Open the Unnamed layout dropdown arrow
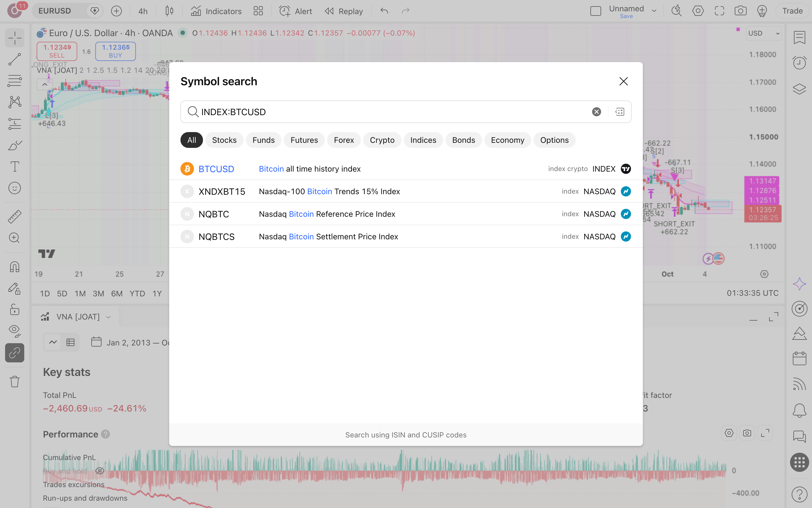The image size is (812, 508). (x=654, y=11)
